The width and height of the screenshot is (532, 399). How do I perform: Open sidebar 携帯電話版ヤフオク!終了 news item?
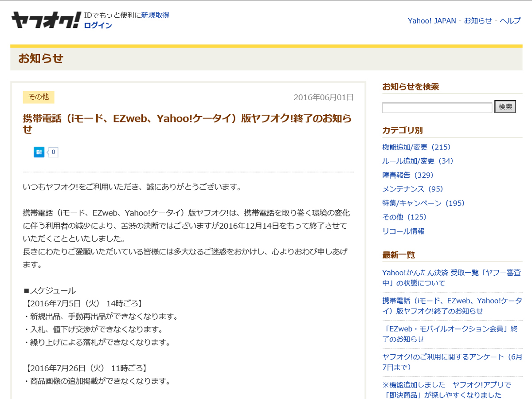point(452,306)
